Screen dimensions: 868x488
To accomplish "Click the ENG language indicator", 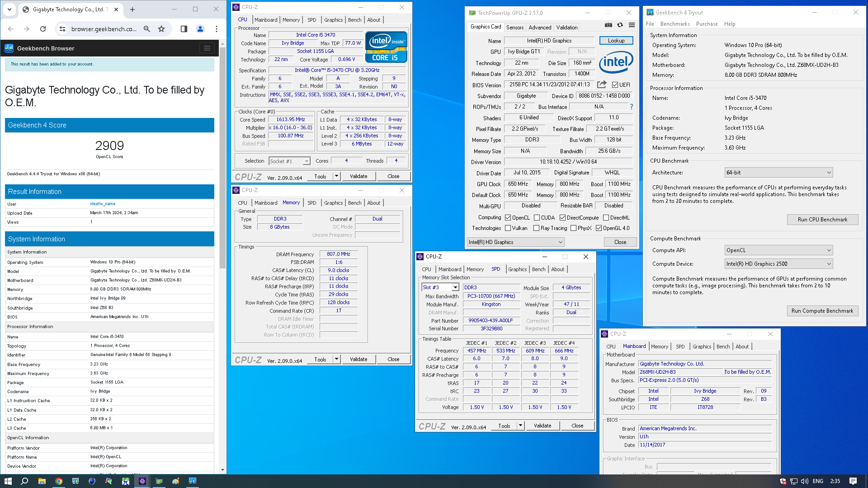I will (x=818, y=481).
